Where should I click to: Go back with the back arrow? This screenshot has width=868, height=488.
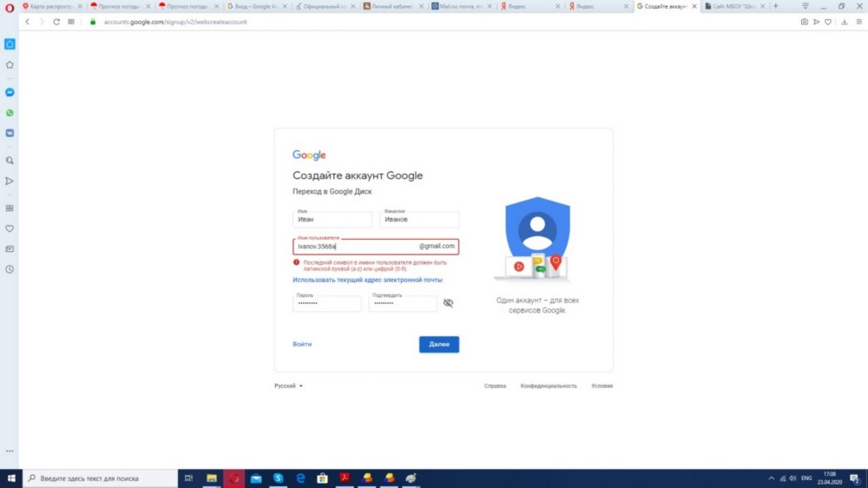[x=27, y=22]
